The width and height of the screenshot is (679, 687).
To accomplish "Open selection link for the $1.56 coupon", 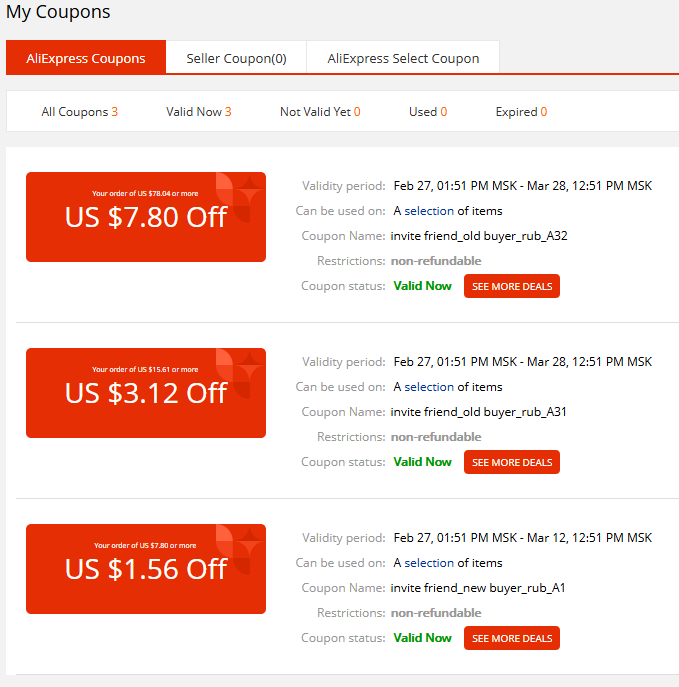I will [429, 563].
